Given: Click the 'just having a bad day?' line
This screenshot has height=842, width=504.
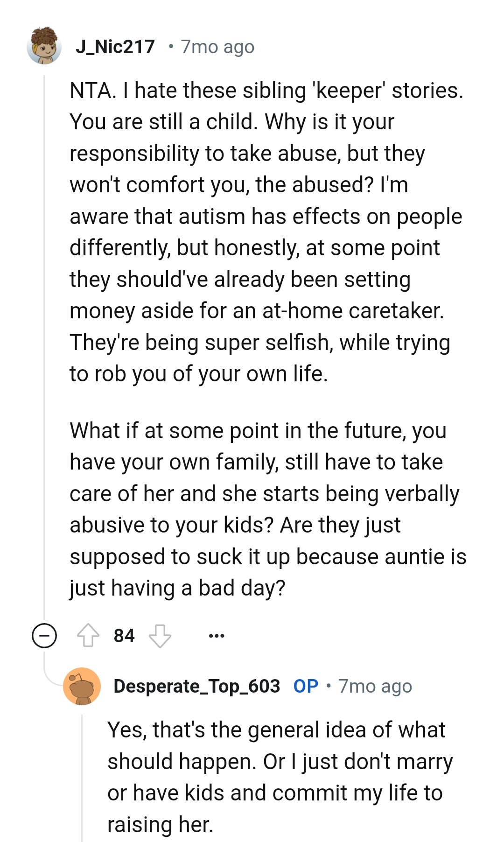Looking at the screenshot, I should coord(177,588).
